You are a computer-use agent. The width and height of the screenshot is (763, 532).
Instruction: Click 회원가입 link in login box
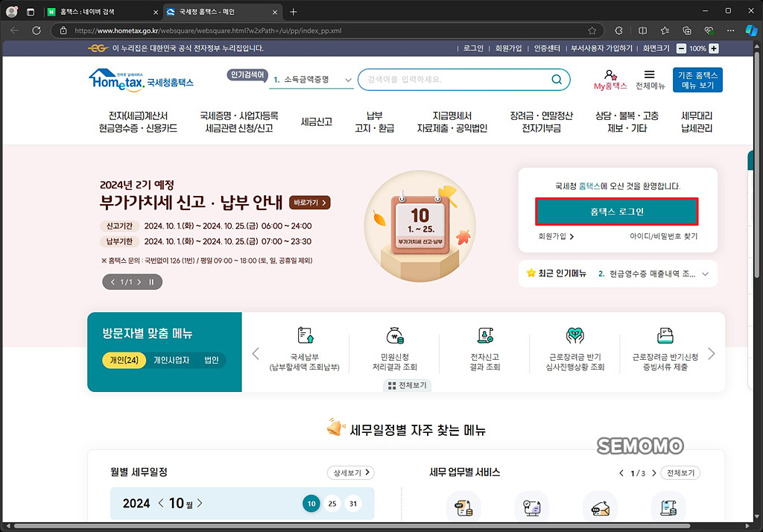pyautogui.click(x=556, y=236)
